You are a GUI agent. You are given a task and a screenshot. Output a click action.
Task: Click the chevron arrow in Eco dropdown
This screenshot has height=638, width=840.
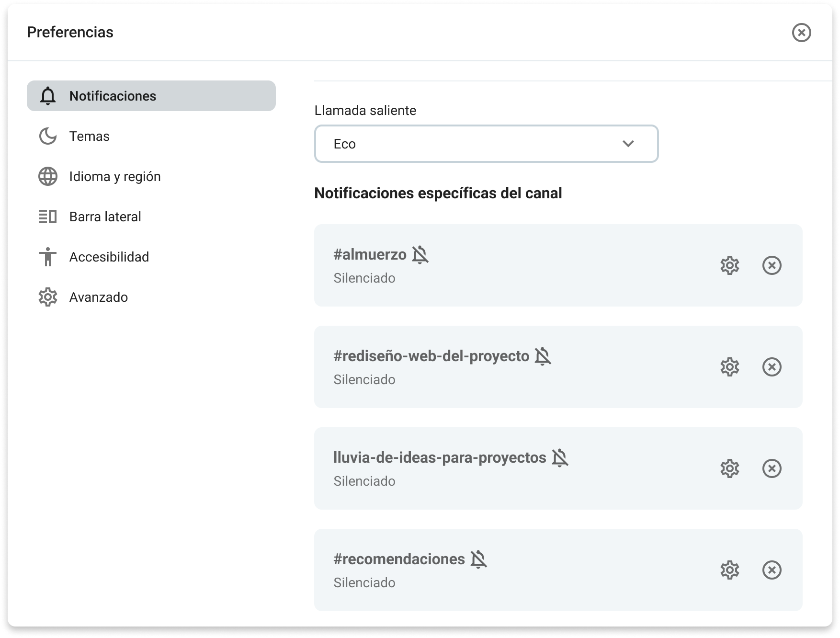point(628,144)
